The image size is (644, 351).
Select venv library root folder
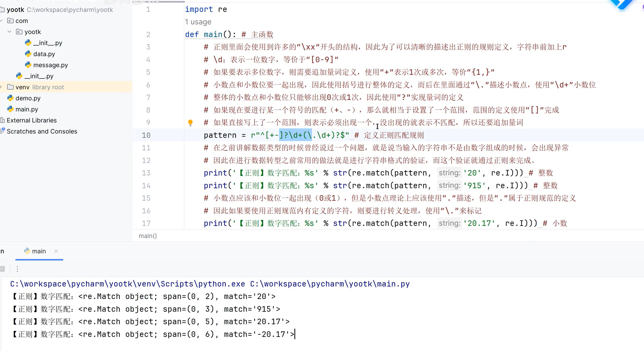click(x=40, y=87)
